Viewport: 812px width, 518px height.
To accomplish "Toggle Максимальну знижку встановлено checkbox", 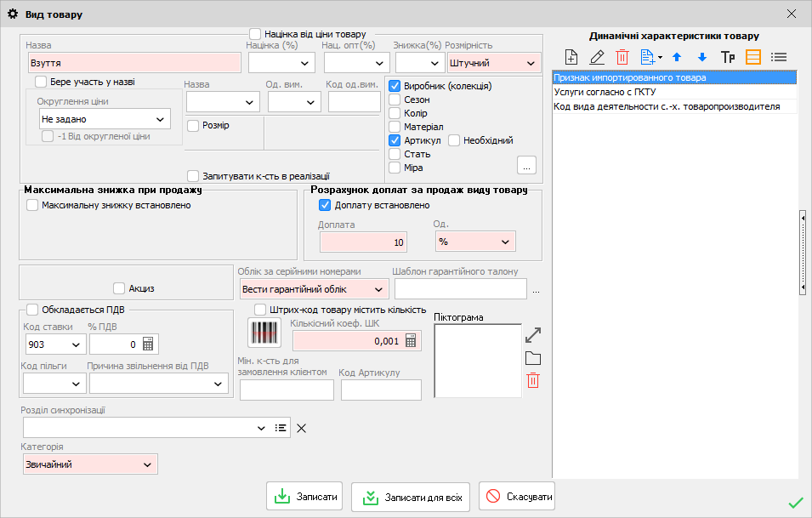I will coord(32,205).
